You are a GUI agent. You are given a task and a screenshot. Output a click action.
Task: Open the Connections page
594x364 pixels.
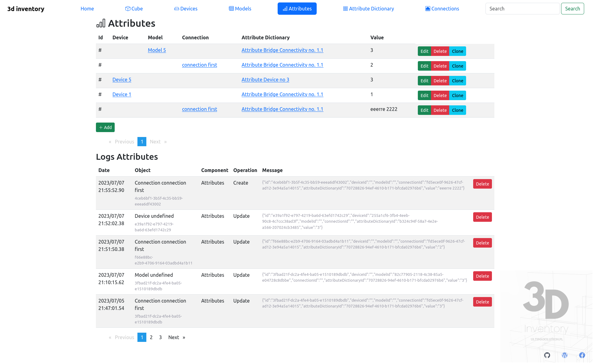coord(442,9)
